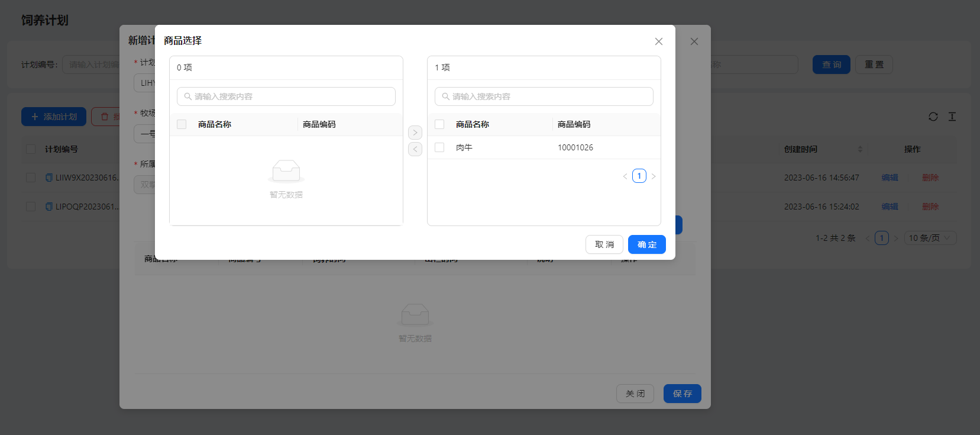980x435 pixels.
Task: Click 重置 reset button in background
Action: click(x=874, y=65)
